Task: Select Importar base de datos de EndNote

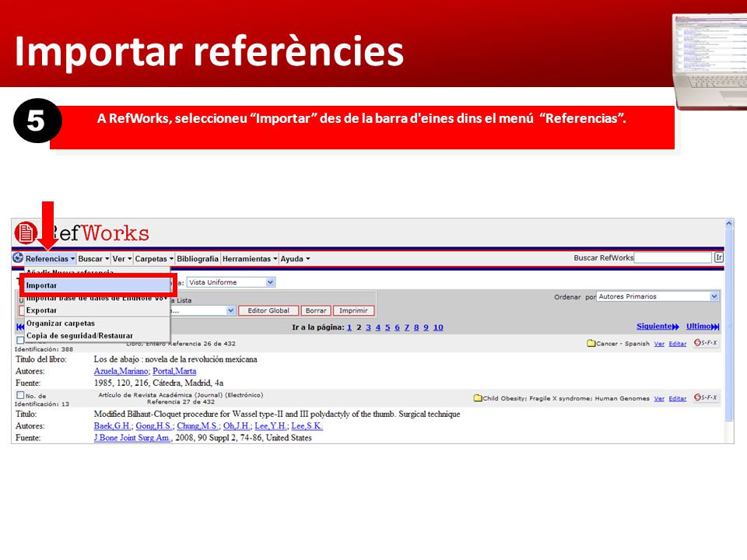Action: [96, 299]
